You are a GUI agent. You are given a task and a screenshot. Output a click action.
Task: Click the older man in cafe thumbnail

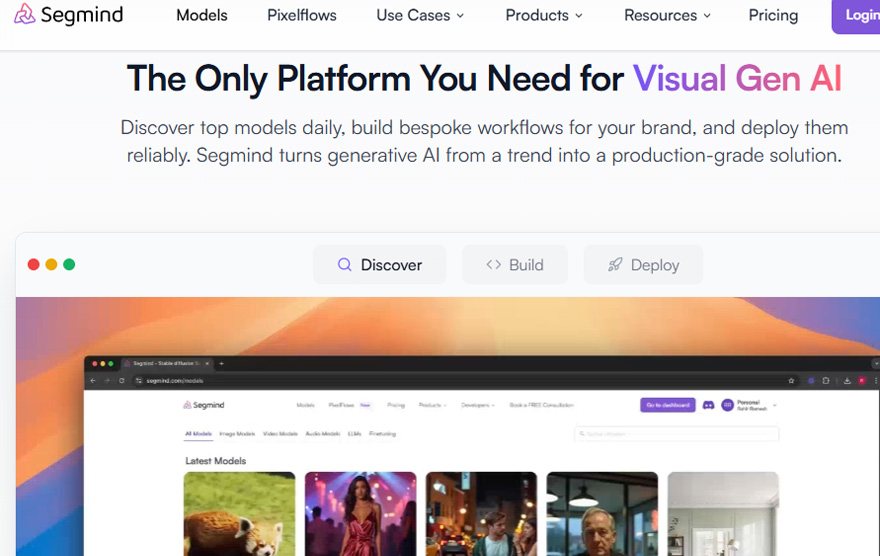[602, 513]
